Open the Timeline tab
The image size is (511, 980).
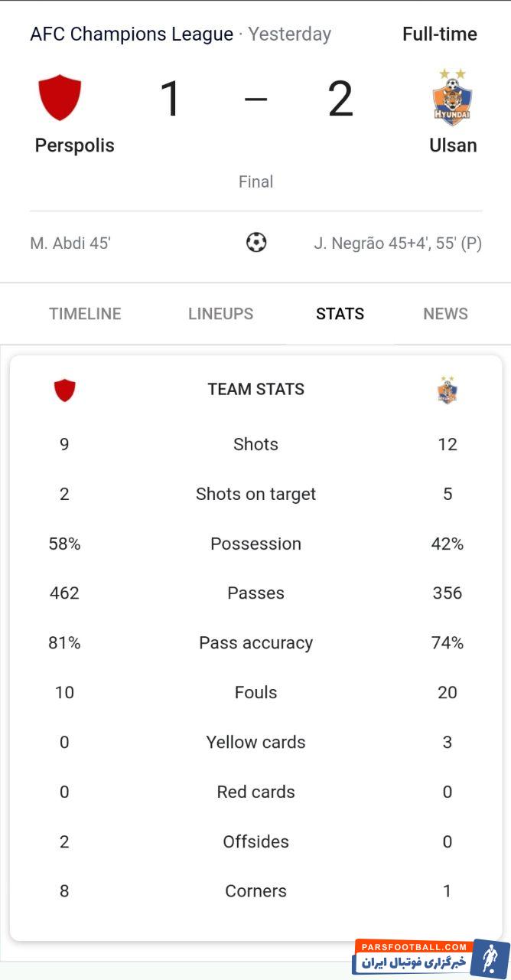click(x=85, y=314)
